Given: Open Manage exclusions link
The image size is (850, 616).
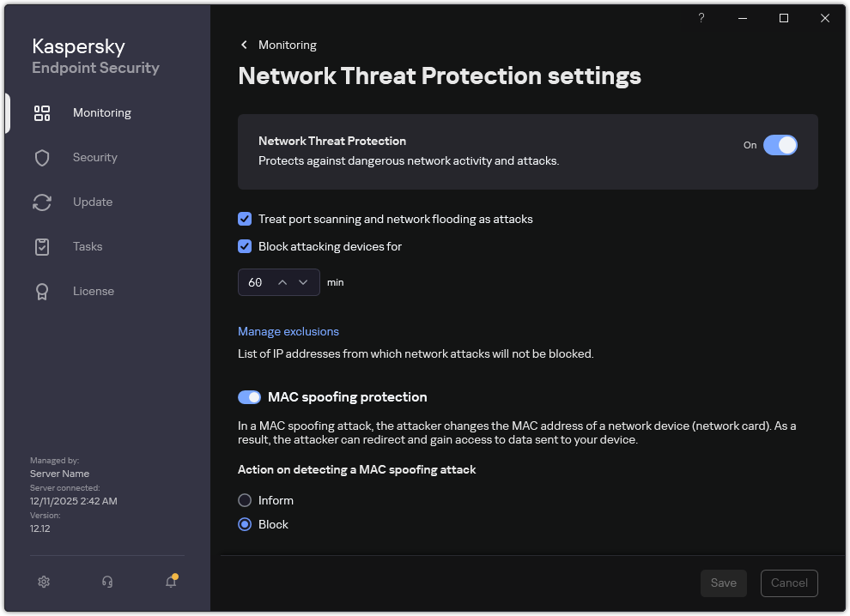Looking at the screenshot, I should (x=288, y=331).
